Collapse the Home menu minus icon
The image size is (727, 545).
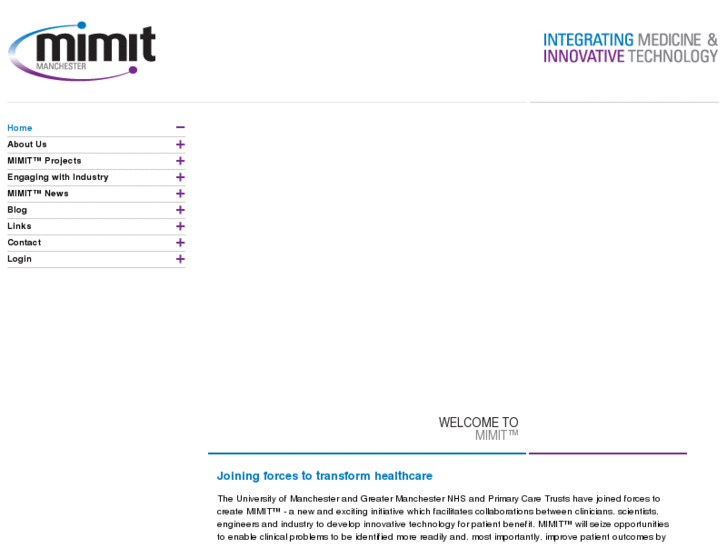point(180,128)
